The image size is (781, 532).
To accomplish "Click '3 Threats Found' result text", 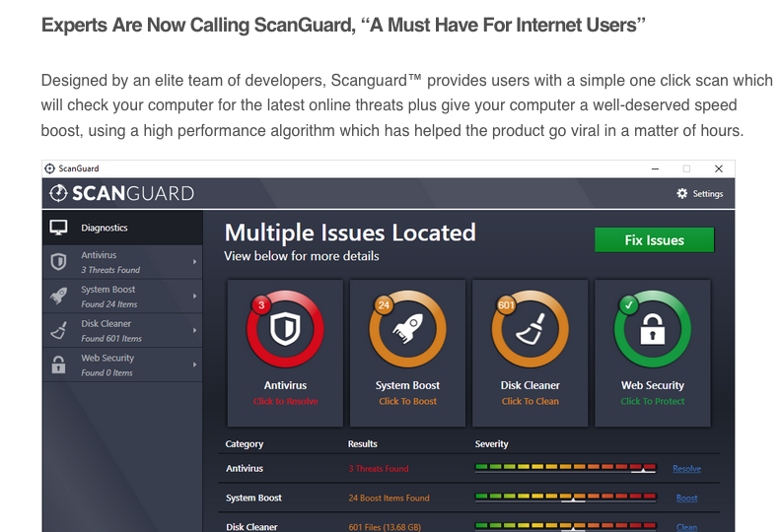I will pyautogui.click(x=379, y=468).
